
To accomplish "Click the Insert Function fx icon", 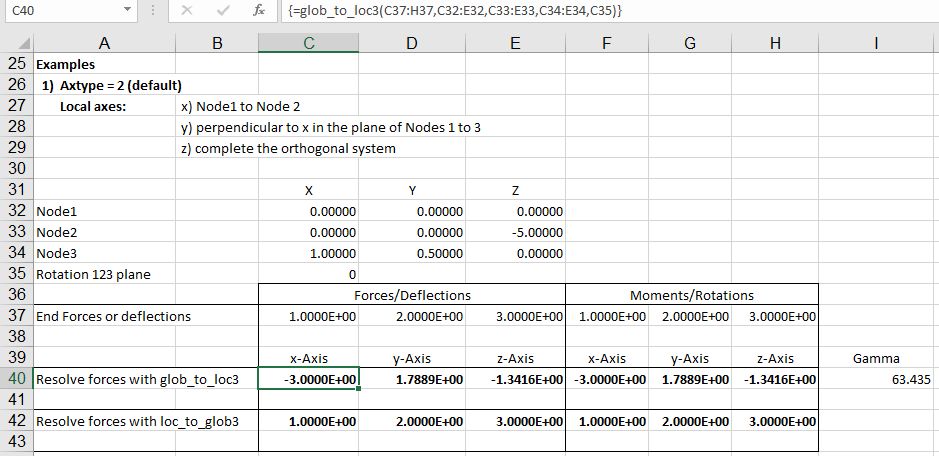I will pyautogui.click(x=259, y=11).
